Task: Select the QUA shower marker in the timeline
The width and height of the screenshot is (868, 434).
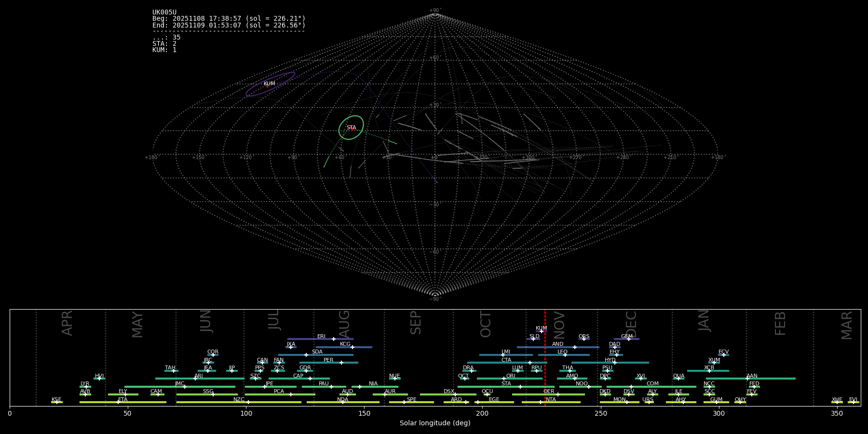Action: (x=678, y=379)
